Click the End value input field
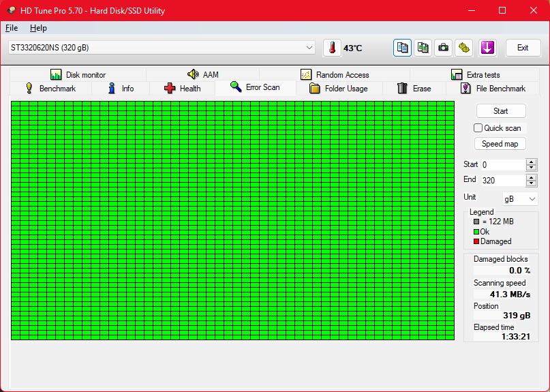Viewport: 550px width, 392px height. click(x=502, y=181)
